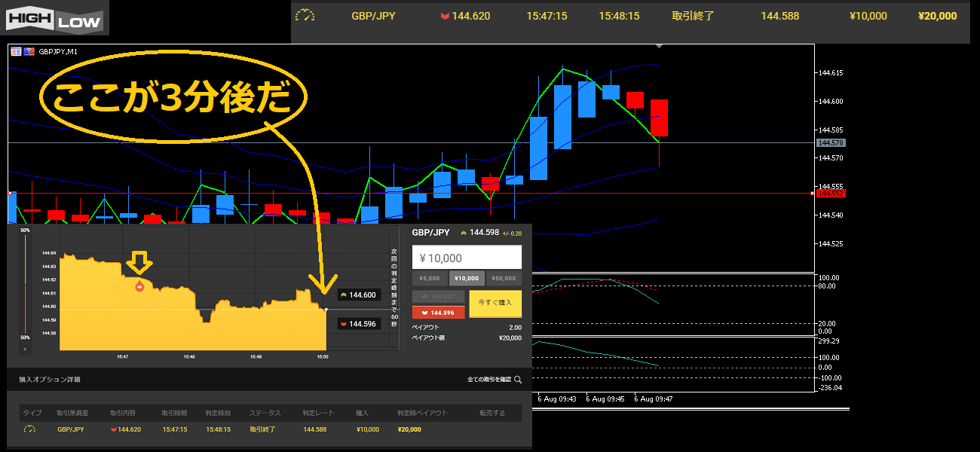980x452 pixels.
Task: Click the red 144.552 price line label
Action: (831, 194)
